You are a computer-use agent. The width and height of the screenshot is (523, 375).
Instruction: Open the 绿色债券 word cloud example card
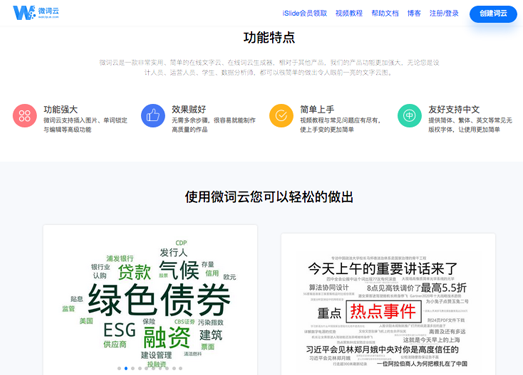click(x=150, y=300)
